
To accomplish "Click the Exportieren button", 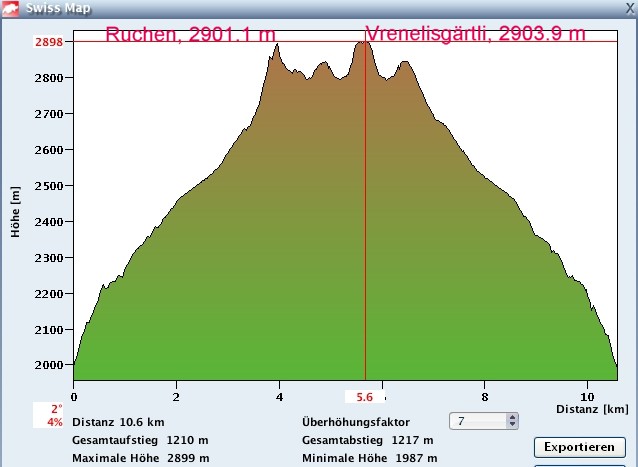I will point(579,446).
